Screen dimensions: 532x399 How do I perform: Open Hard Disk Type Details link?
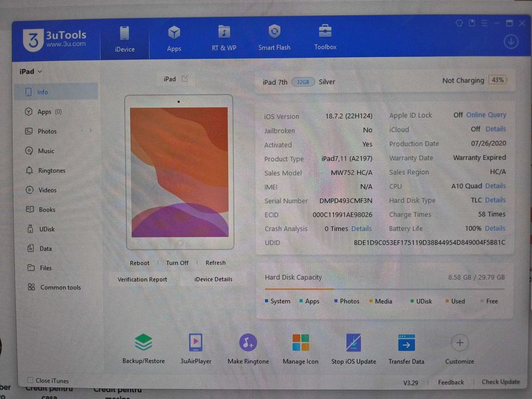pos(495,200)
